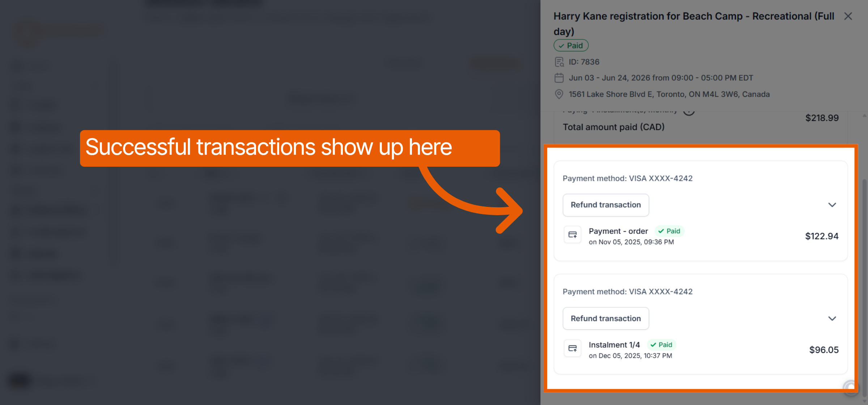868x405 pixels.
Task: Click the card icon beside Payment - order
Action: [573, 235]
